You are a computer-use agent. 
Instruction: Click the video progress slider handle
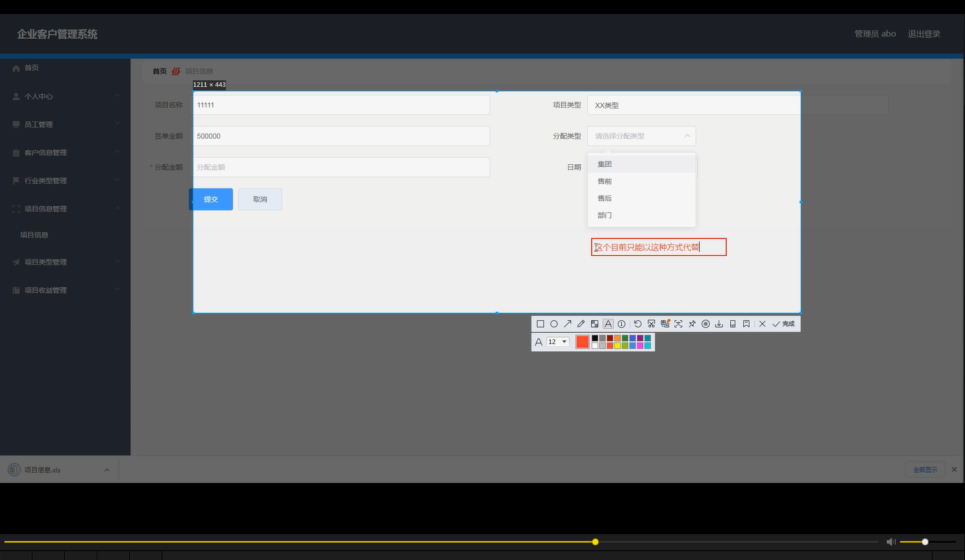[595, 542]
